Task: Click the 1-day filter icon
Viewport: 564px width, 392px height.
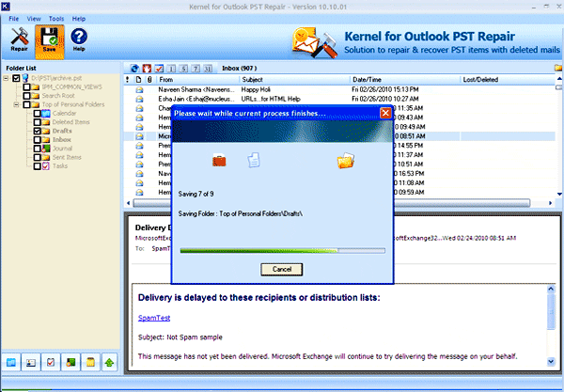Action: click(x=171, y=69)
